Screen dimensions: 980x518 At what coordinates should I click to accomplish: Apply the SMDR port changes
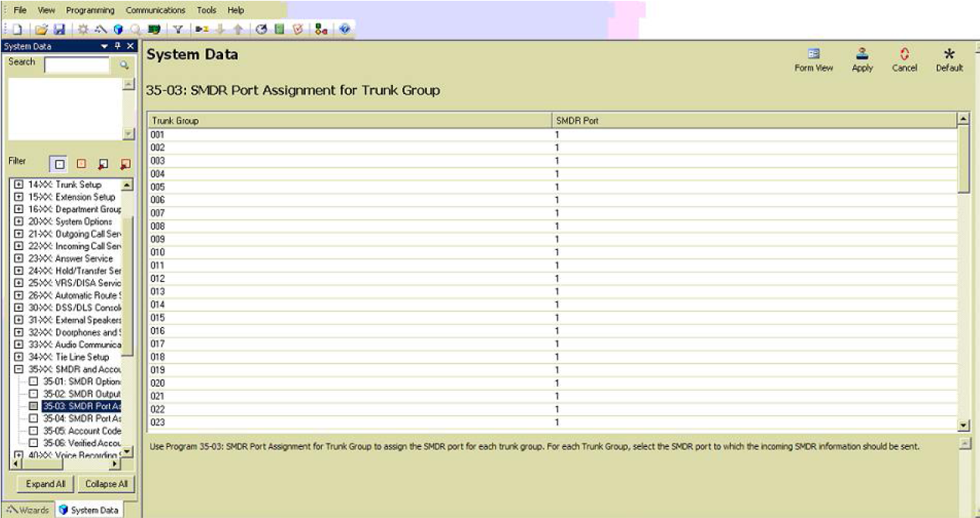862,60
